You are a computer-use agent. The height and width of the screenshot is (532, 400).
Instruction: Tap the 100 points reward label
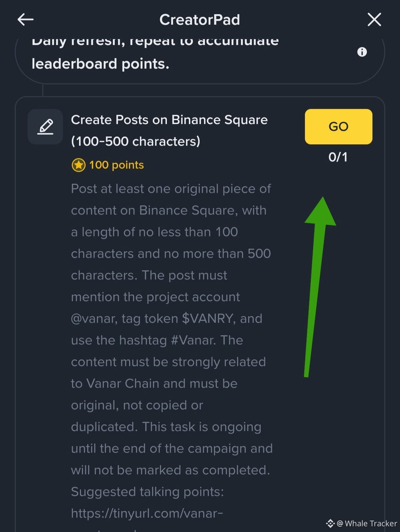click(x=116, y=165)
